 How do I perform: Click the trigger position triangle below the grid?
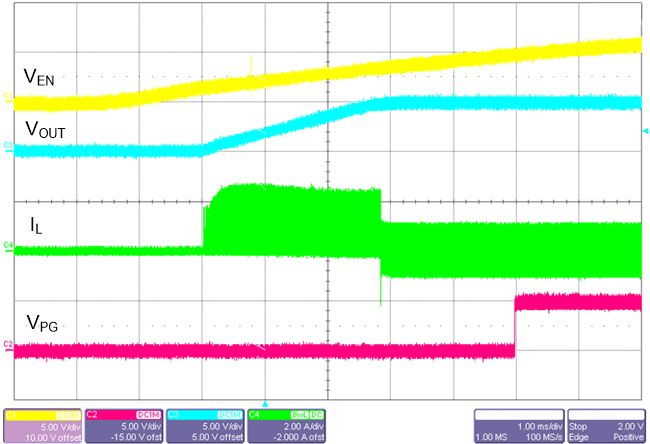(x=265, y=404)
